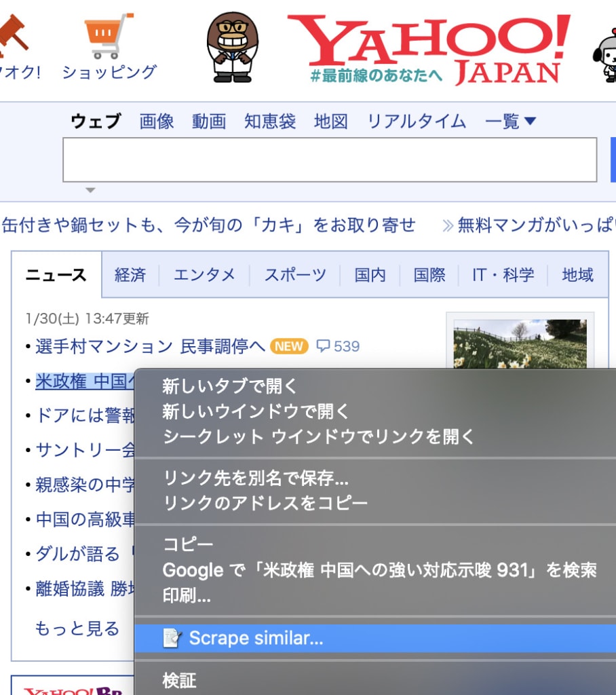Image resolution: width=616 pixels, height=695 pixels.
Task: Click the gorilla scientist mascot image
Action: [232, 47]
